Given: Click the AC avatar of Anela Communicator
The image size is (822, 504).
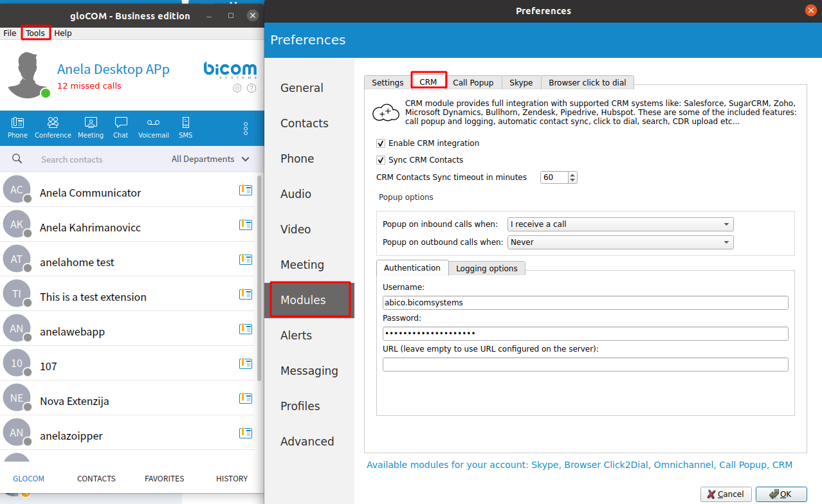Looking at the screenshot, I should click(x=17, y=190).
